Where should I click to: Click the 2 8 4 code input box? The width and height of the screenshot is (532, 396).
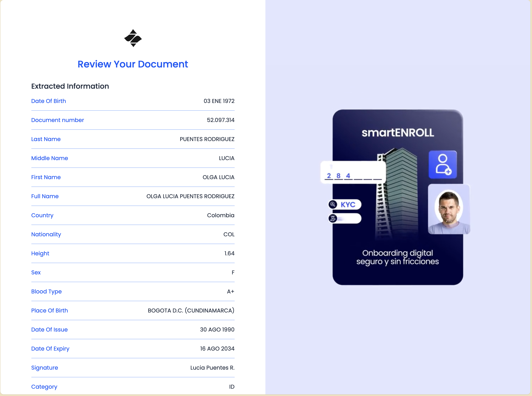pos(353,173)
